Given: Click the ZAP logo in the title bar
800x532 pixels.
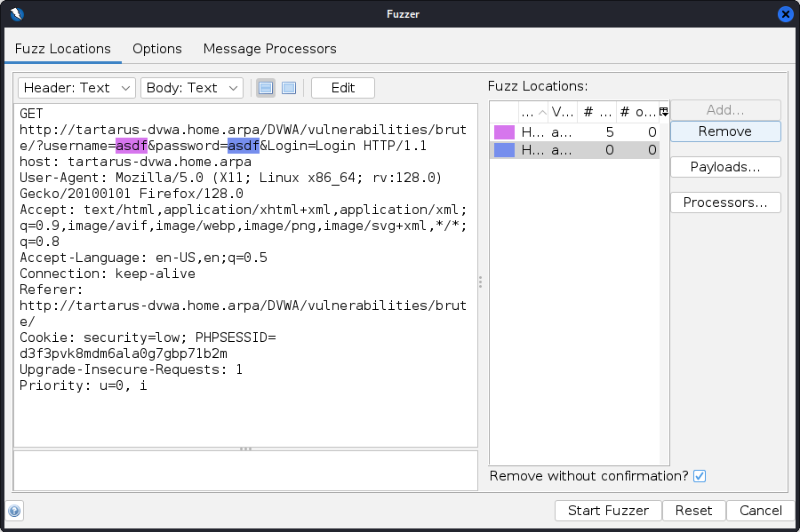Looking at the screenshot, I should [15, 13].
